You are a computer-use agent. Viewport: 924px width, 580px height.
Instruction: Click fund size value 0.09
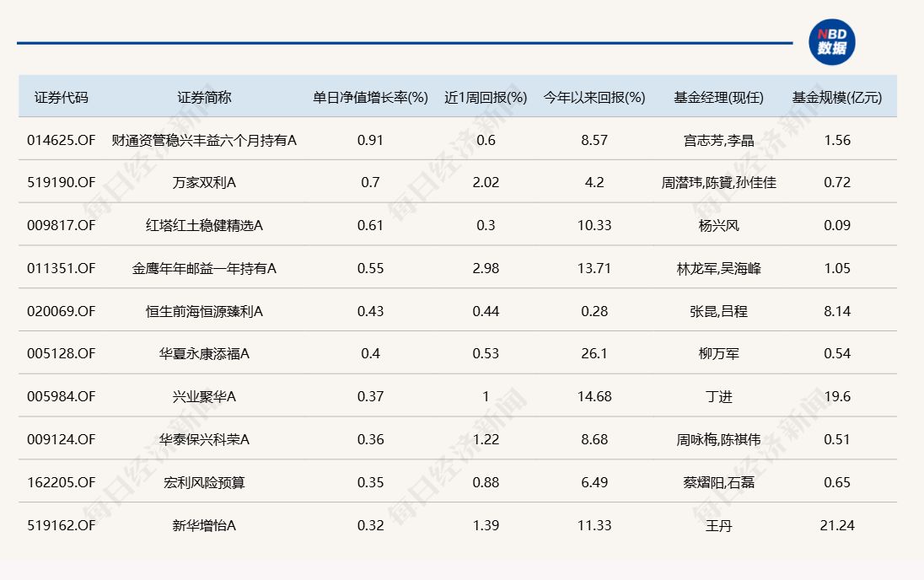click(837, 225)
